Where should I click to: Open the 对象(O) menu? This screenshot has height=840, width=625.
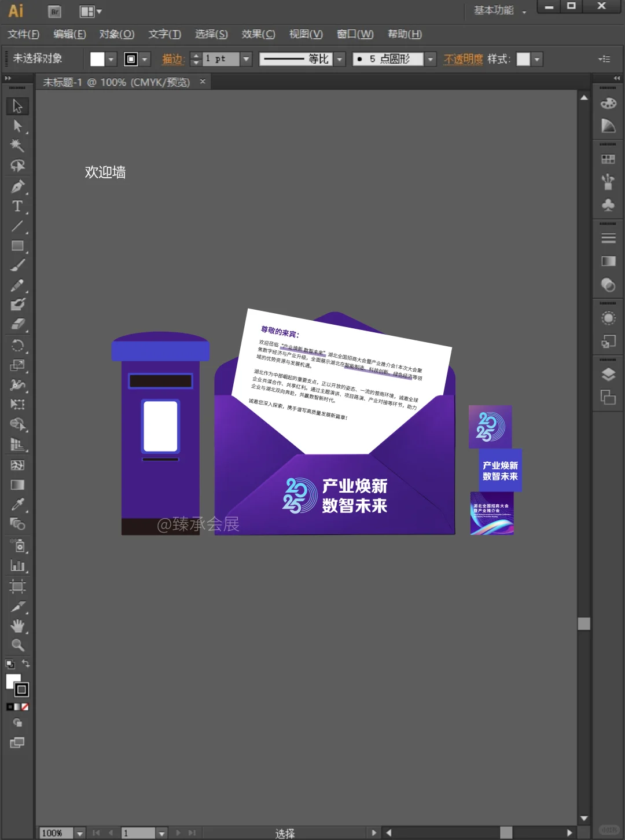(x=116, y=34)
